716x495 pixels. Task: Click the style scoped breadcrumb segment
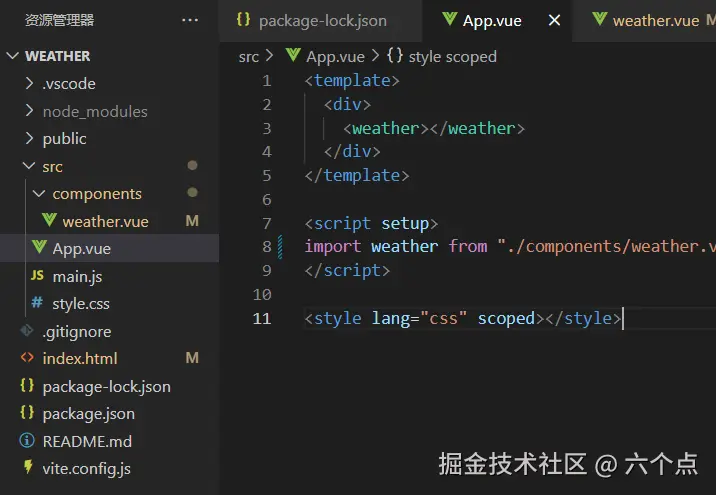pos(452,57)
